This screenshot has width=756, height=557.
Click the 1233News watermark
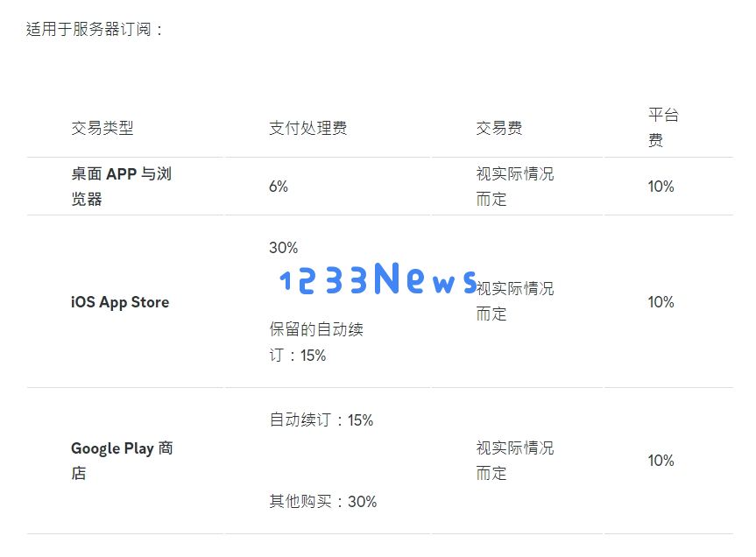pyautogui.click(x=378, y=278)
